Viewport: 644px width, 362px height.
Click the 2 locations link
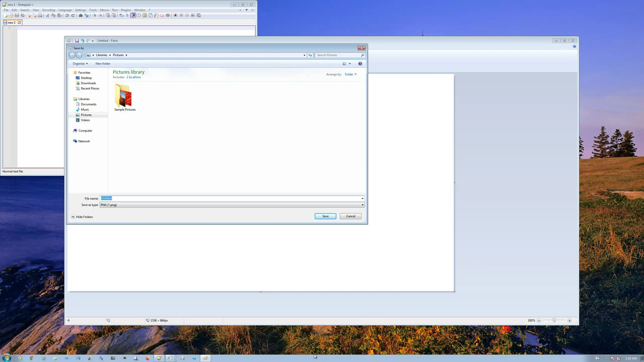tap(134, 77)
